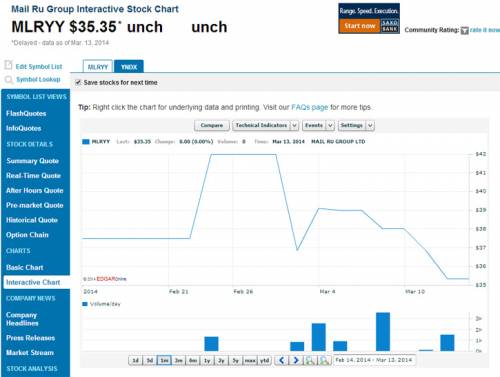Click the Edit Symbol List page icon

(8, 65)
